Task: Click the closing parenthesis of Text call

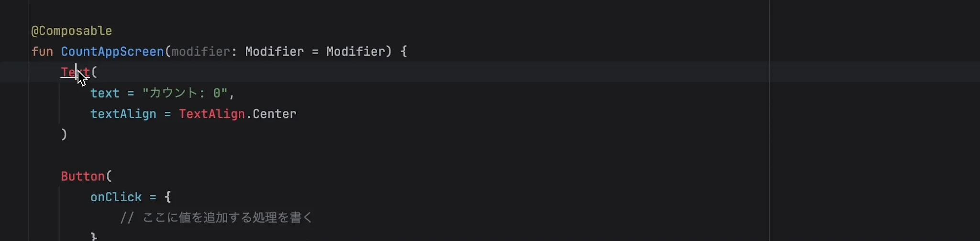Action: (64, 135)
